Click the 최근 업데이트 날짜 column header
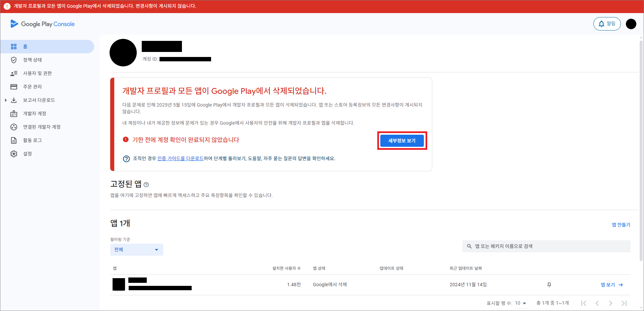 coord(466,268)
